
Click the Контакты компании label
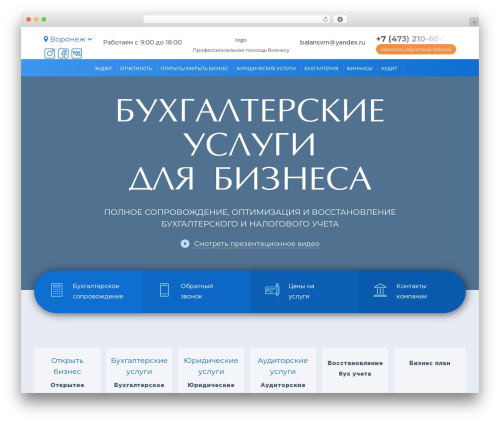coord(412,291)
